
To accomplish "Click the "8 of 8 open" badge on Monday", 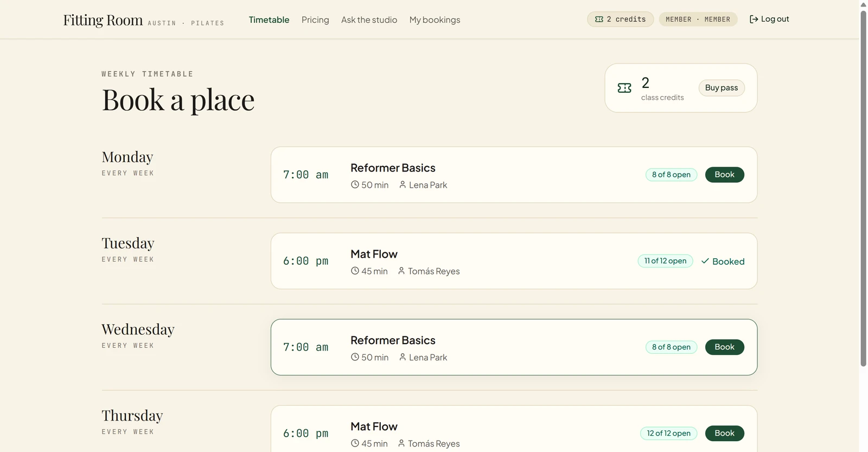I will tap(672, 175).
